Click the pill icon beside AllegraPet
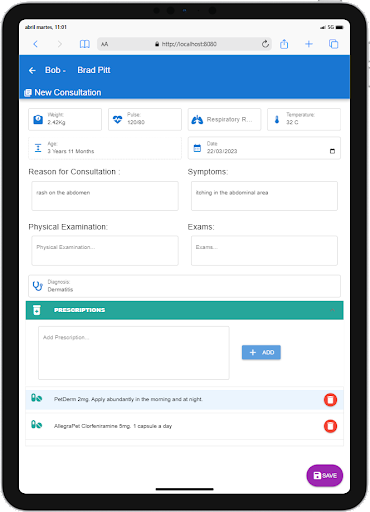The width and height of the screenshot is (370, 512). (36, 425)
